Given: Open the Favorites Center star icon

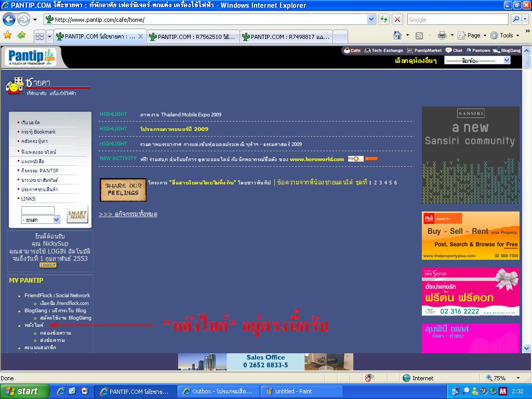Looking at the screenshot, I should coord(7,35).
